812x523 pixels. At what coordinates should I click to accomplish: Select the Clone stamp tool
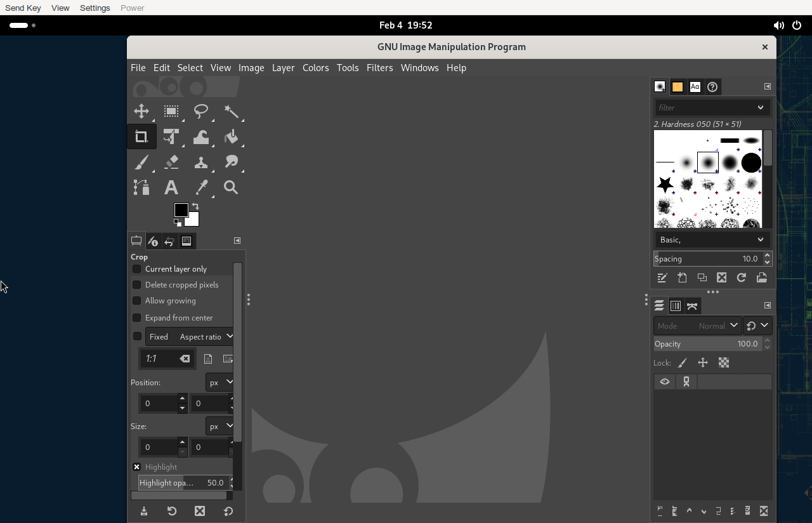[201, 162]
